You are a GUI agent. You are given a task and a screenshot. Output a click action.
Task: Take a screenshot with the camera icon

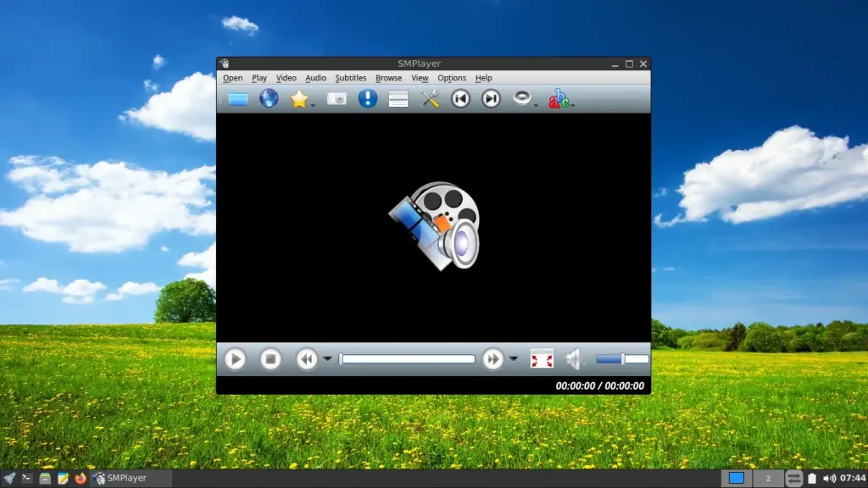coord(337,99)
